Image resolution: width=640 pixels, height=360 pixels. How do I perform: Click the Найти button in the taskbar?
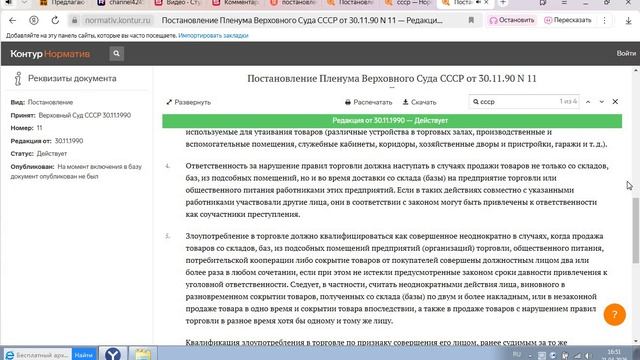coord(84,355)
